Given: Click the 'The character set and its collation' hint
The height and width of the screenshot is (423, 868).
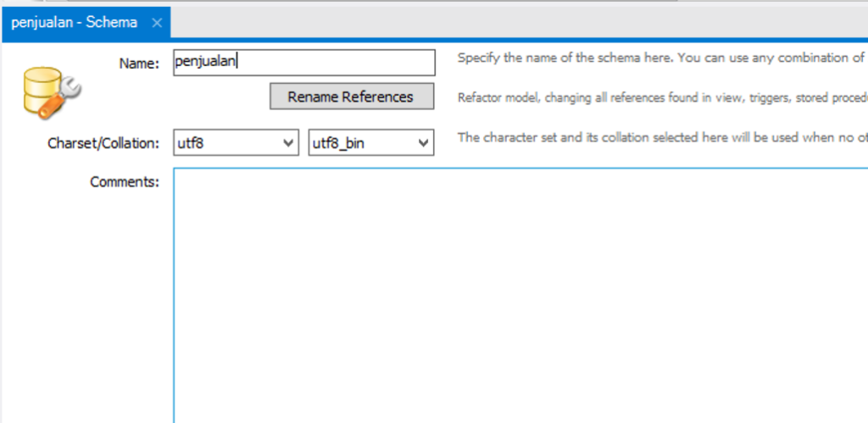Looking at the screenshot, I should (x=663, y=137).
